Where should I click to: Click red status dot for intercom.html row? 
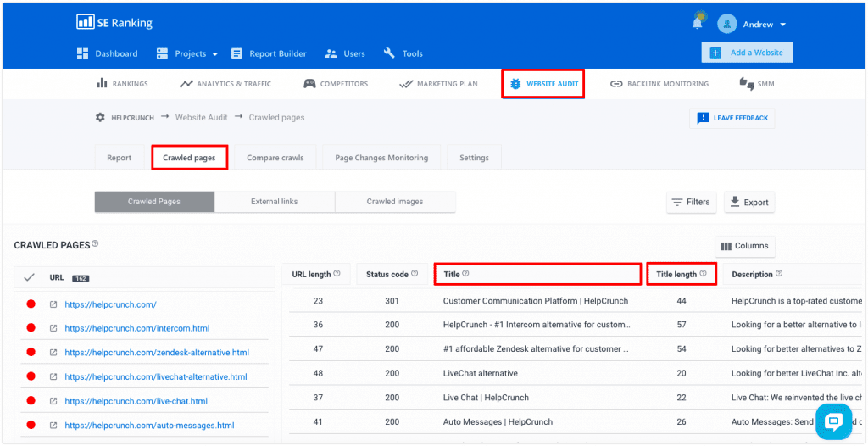pos(31,327)
